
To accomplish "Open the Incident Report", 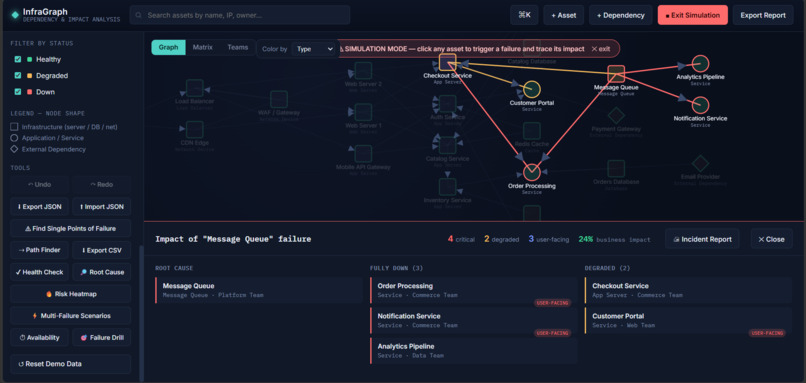I will click(x=702, y=239).
